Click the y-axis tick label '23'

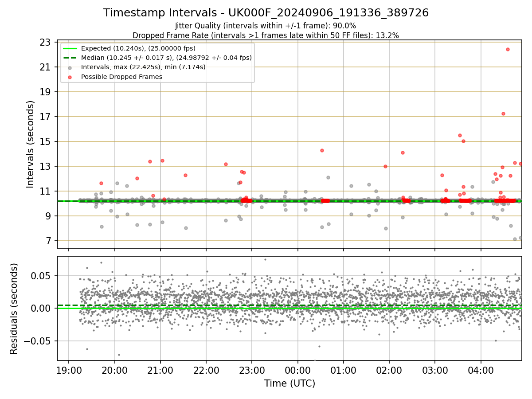46,43
